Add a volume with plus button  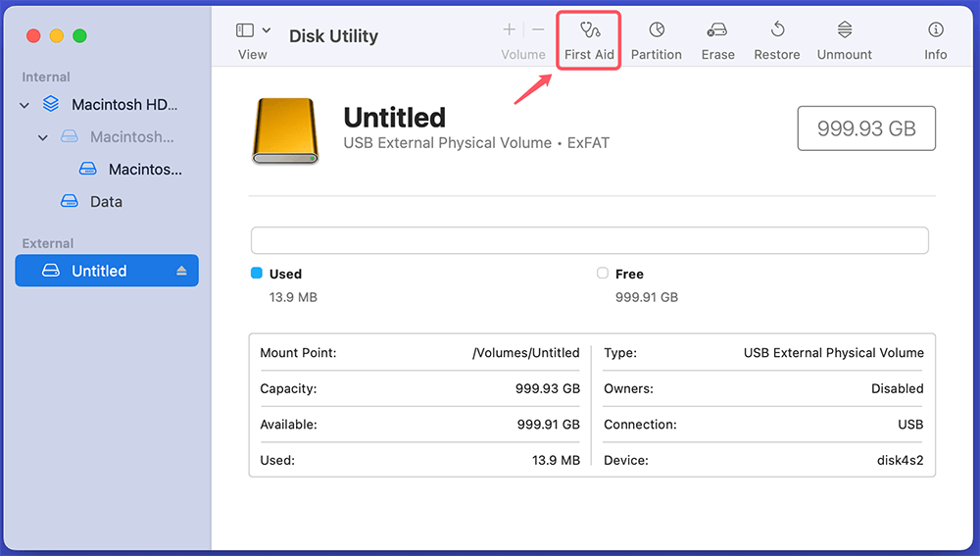(509, 30)
